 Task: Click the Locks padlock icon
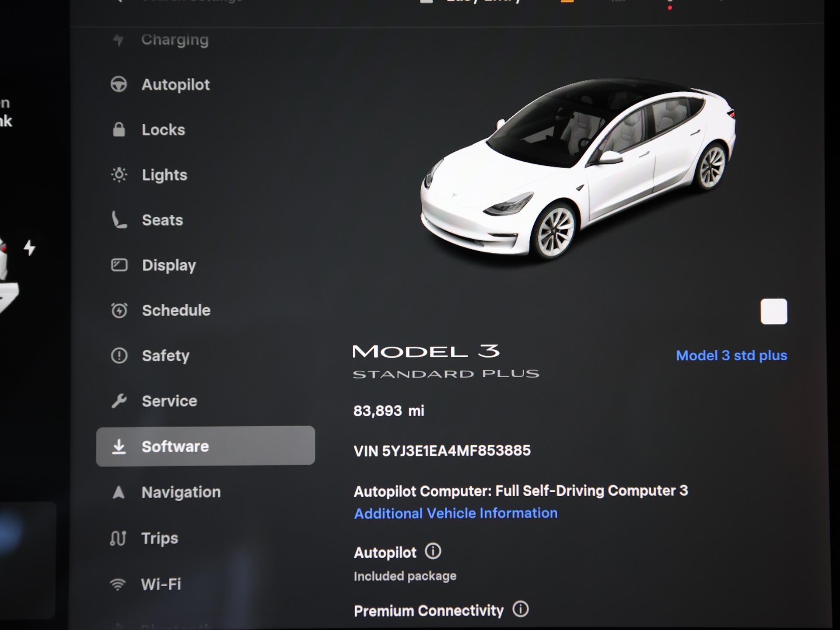pos(119,130)
